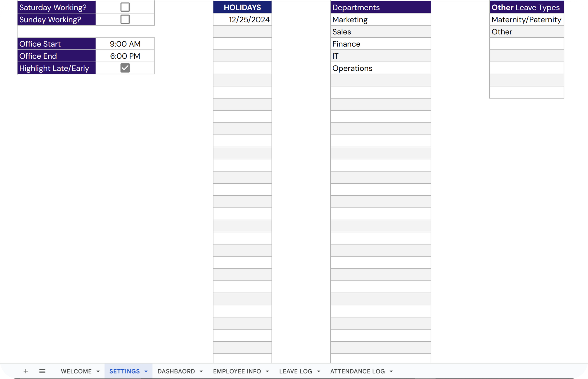
Task: Click the add new sheet plus icon
Action: (x=26, y=371)
